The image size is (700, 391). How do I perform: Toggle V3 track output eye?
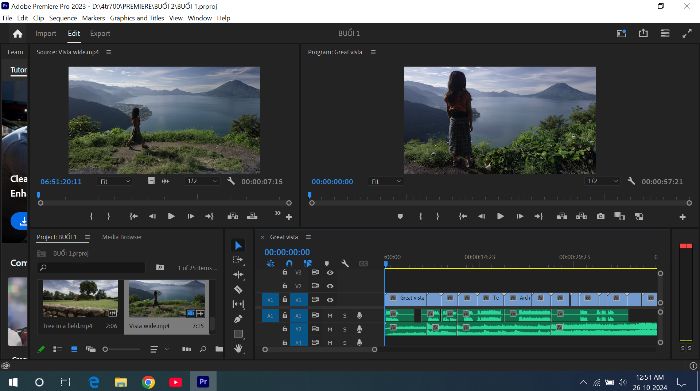point(330,272)
